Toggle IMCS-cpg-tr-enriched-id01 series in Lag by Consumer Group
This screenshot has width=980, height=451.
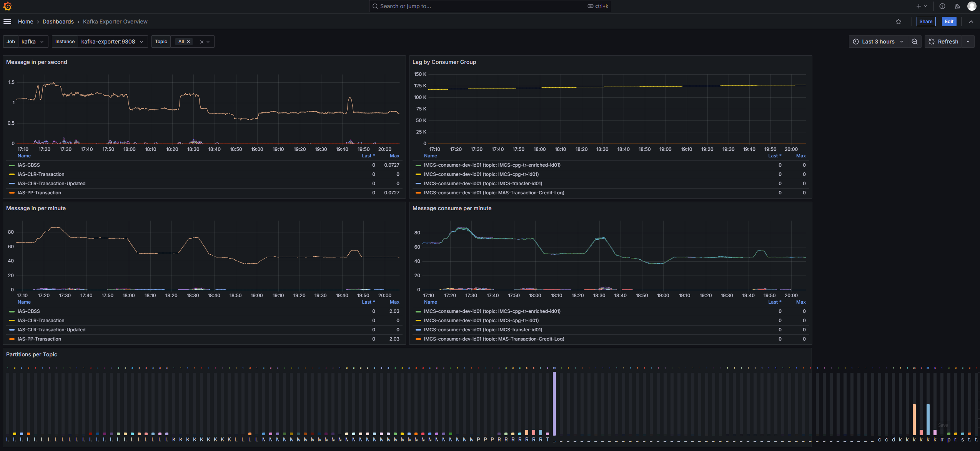(492, 165)
